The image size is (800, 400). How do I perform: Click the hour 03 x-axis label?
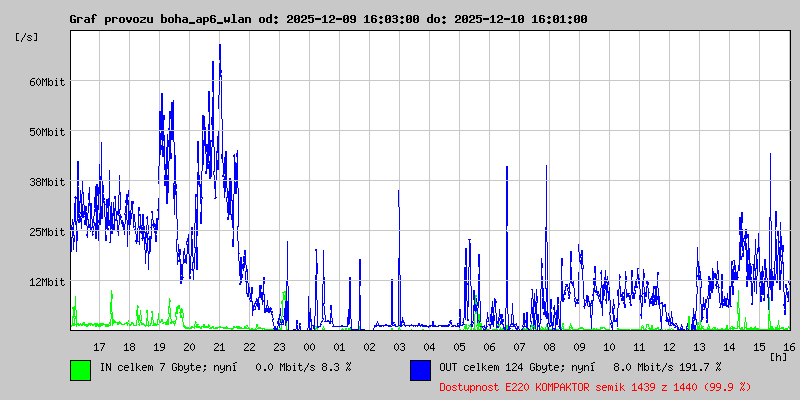click(x=399, y=347)
